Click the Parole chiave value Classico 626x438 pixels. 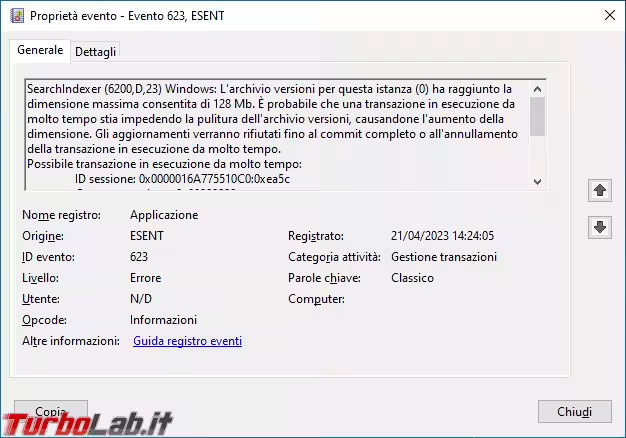point(412,278)
